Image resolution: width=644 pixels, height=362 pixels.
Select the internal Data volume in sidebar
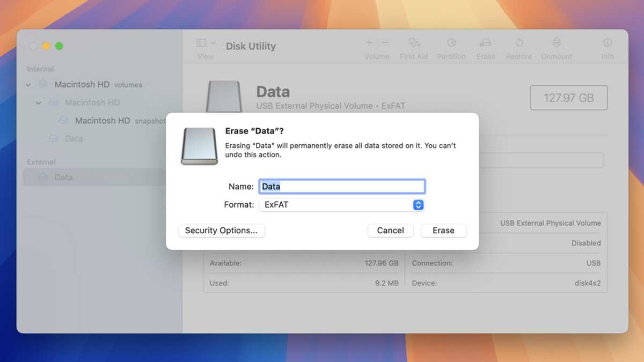72,138
